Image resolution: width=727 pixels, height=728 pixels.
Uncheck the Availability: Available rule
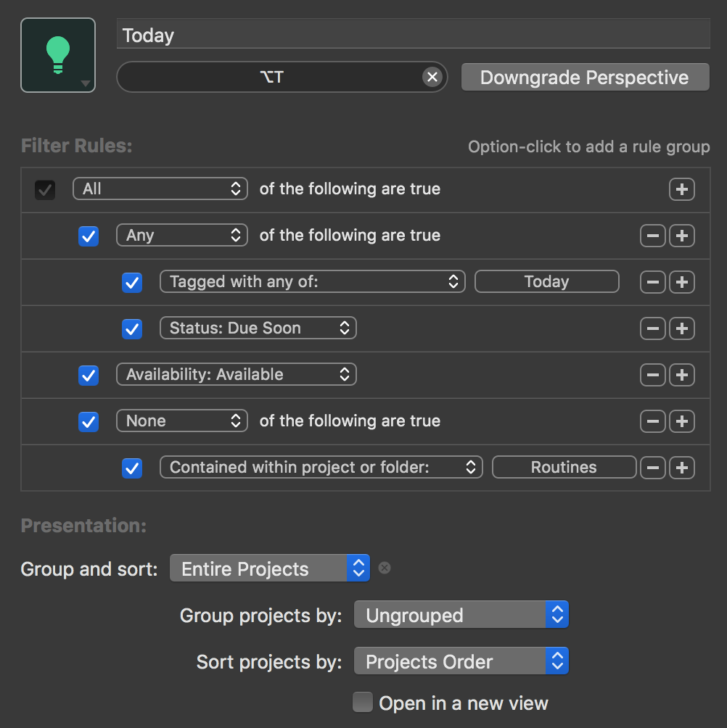pos(89,375)
